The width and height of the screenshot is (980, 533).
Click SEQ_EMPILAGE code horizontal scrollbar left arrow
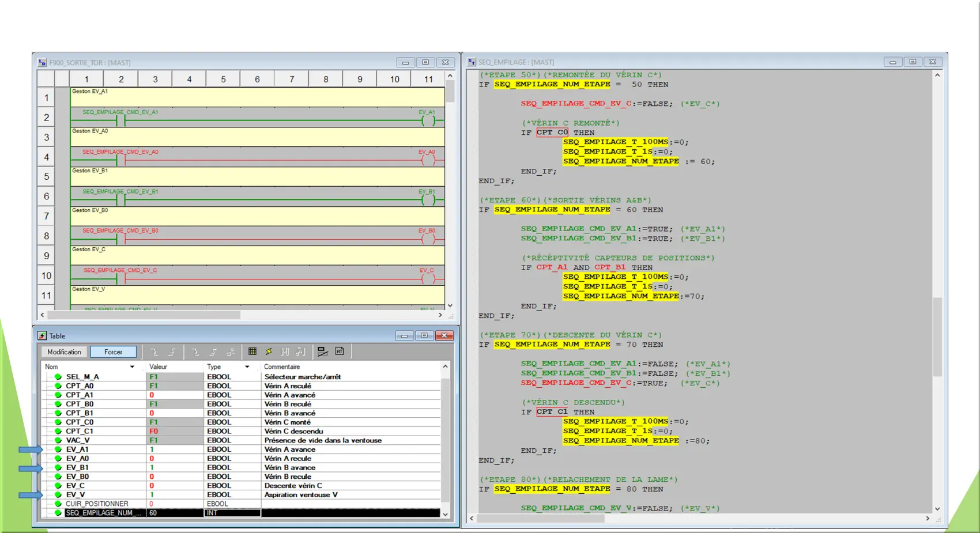point(472,519)
